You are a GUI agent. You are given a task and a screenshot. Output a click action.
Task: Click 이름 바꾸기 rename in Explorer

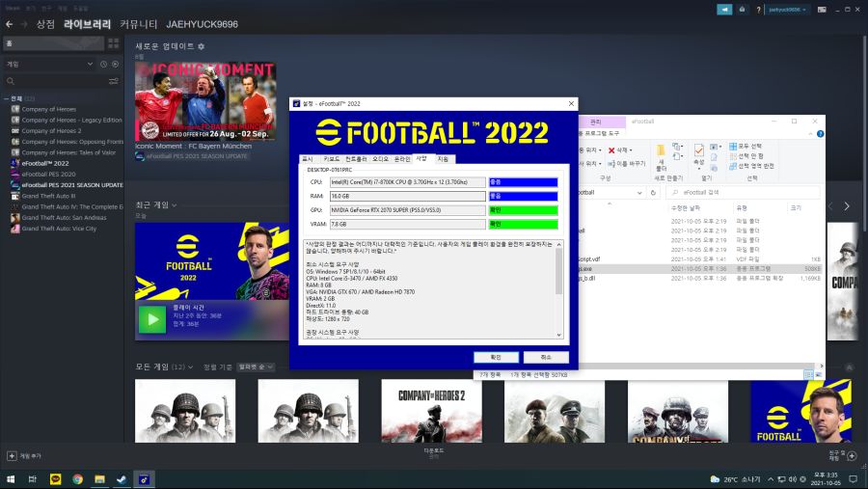point(627,163)
